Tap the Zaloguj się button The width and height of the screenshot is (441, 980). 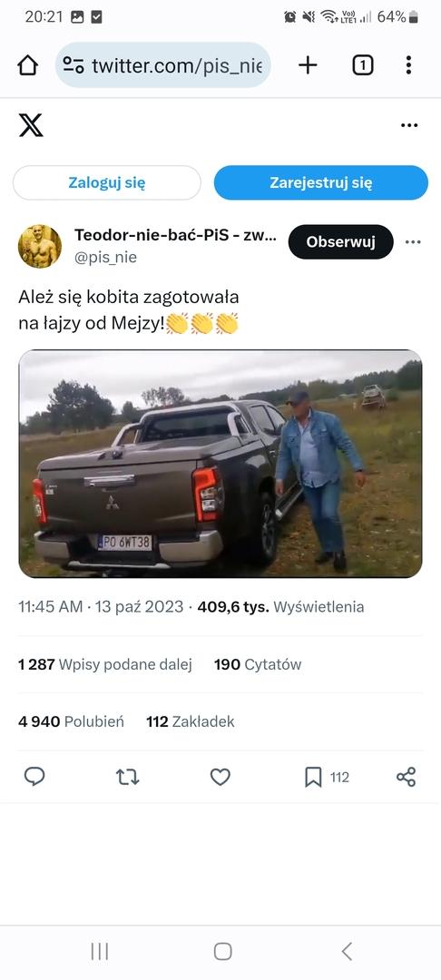pos(107,182)
